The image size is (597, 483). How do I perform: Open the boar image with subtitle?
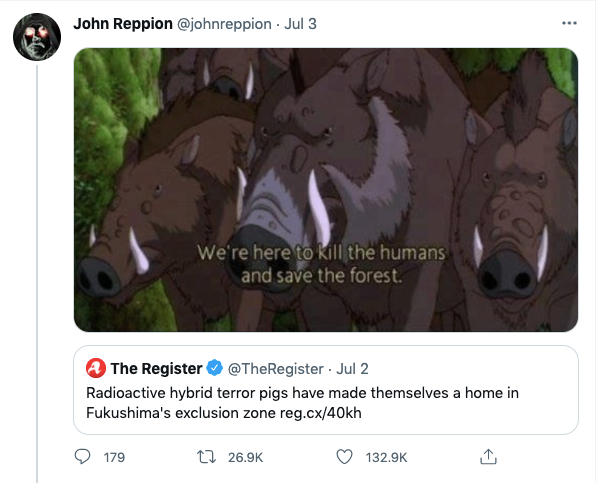[x=326, y=190]
